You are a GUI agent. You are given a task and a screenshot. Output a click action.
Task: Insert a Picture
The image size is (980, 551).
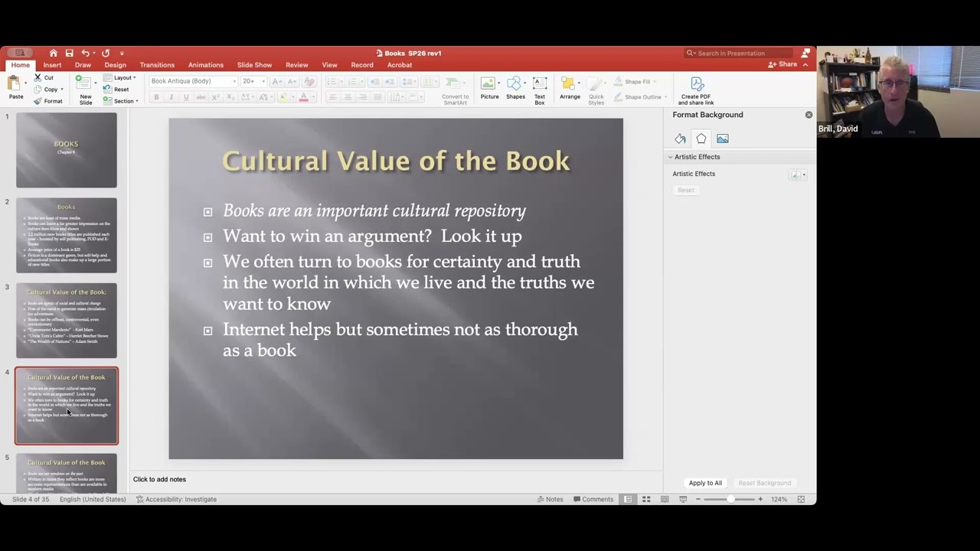(x=489, y=88)
